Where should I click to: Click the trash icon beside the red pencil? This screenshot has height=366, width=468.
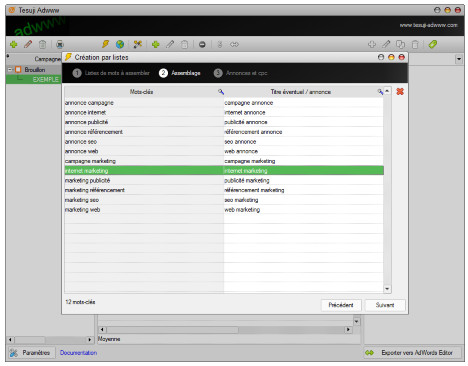[42, 44]
